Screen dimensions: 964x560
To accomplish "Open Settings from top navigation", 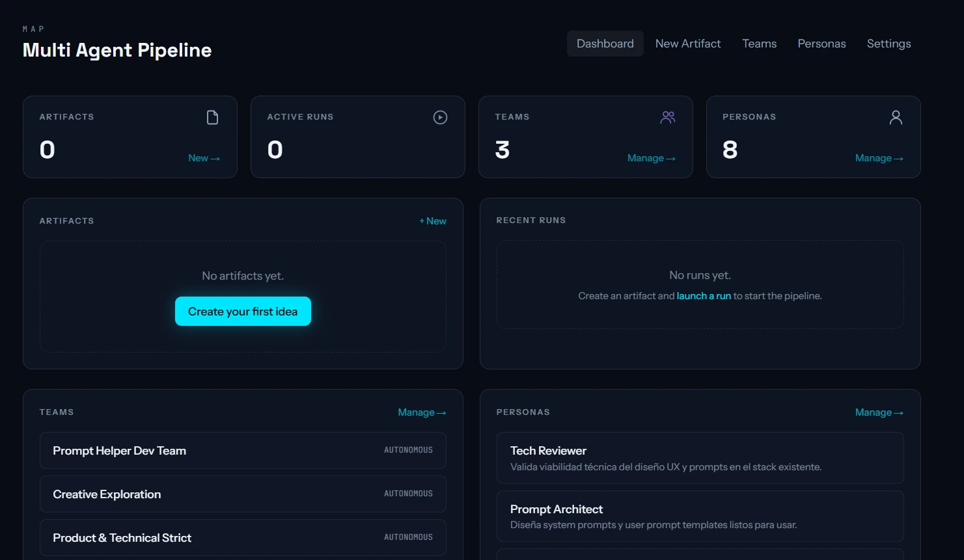I will point(888,44).
